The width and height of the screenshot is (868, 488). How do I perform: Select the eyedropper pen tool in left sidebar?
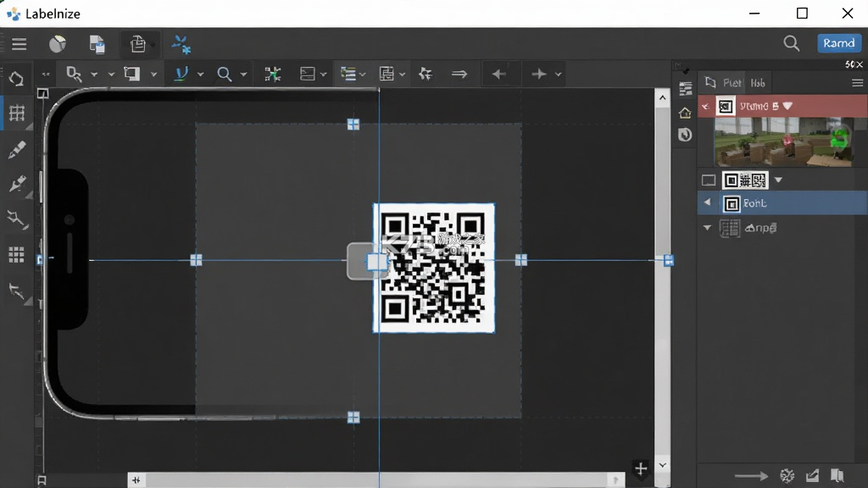[x=17, y=183]
